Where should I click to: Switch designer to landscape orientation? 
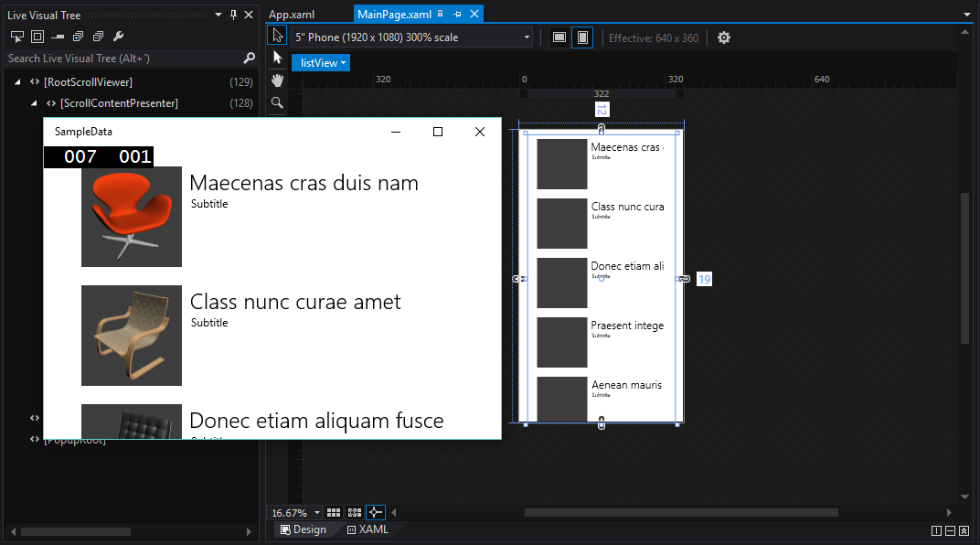pos(559,37)
